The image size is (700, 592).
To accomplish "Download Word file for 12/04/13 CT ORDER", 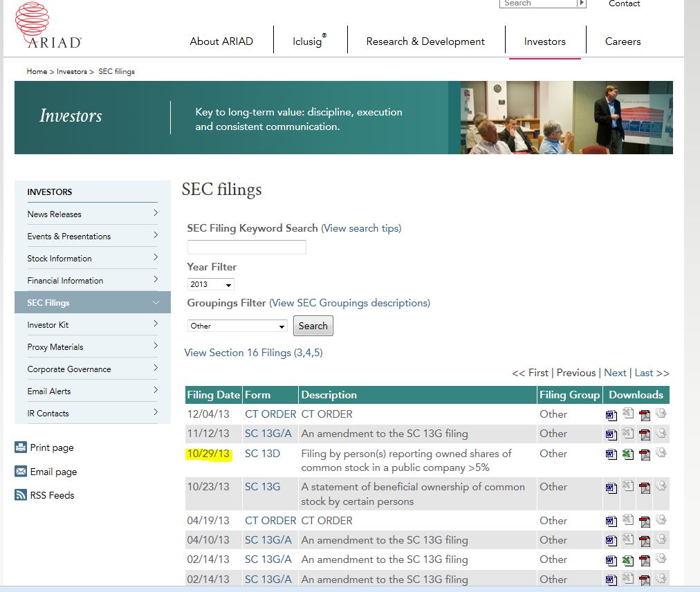I will click(x=611, y=415).
